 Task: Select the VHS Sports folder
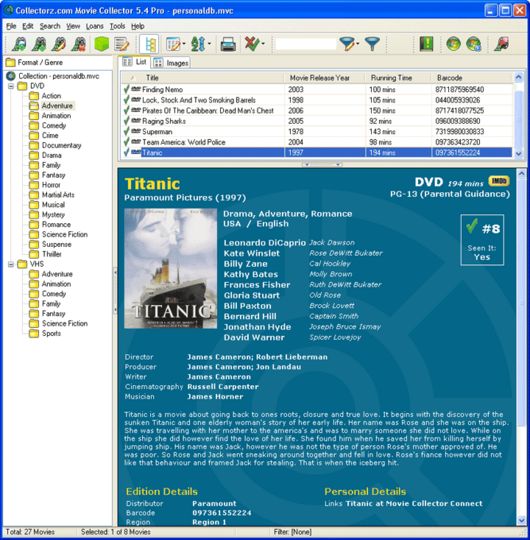[x=51, y=333]
